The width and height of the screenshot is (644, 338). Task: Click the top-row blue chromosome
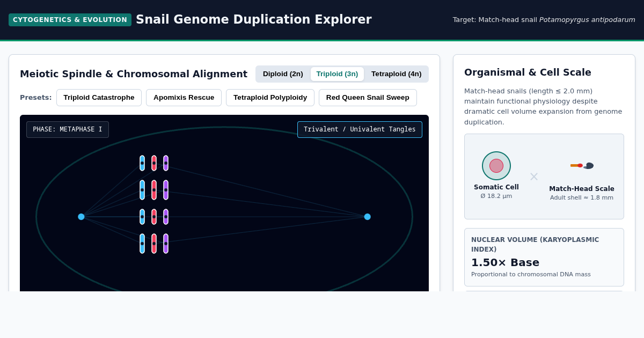pos(142,163)
